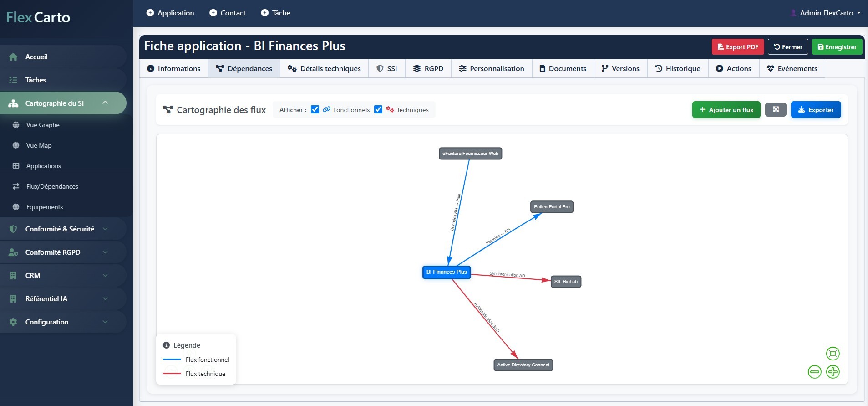The width and height of the screenshot is (868, 406).
Task: Click the Configuration gear icon
Action: [x=13, y=322]
